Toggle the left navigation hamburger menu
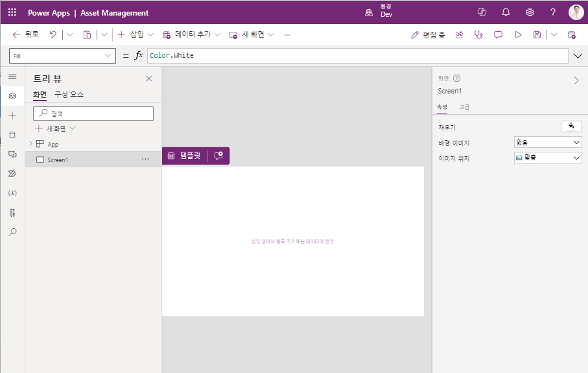The width and height of the screenshot is (588, 373). tap(12, 77)
